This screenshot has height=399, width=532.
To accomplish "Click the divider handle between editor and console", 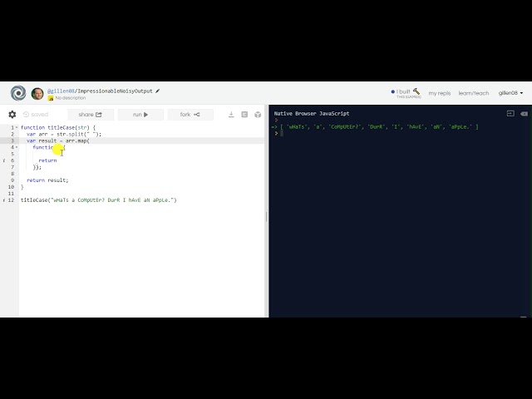I will [267, 216].
